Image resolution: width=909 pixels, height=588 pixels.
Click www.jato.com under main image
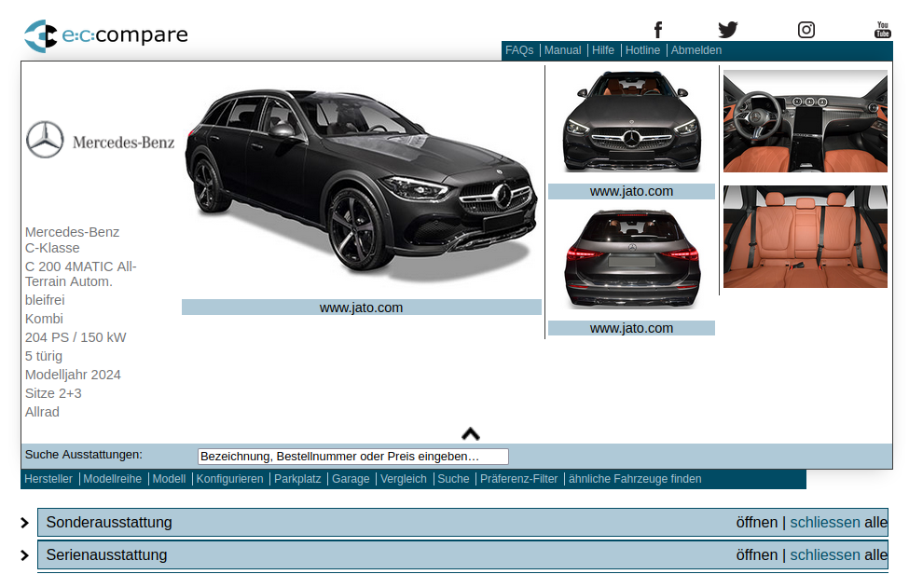361,308
